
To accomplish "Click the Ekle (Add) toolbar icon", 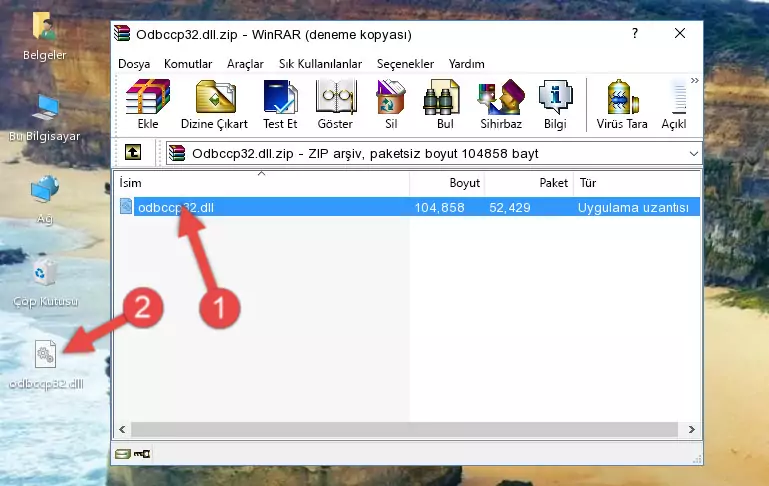I will click(148, 97).
